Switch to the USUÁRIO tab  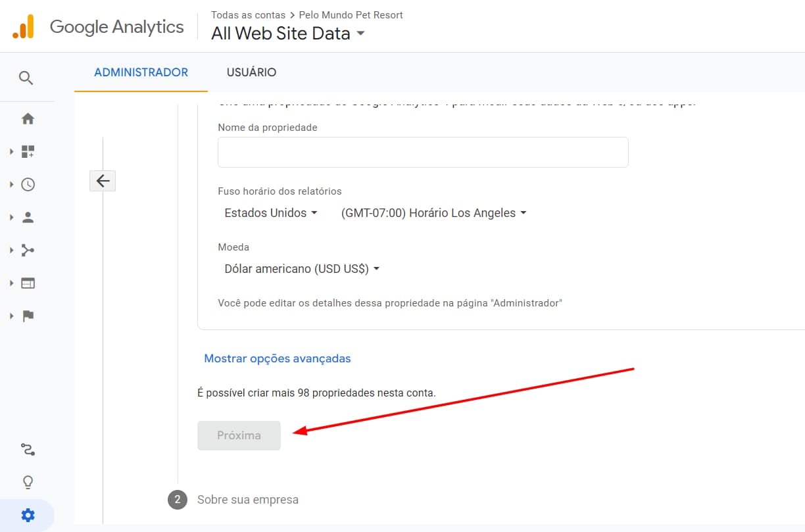[x=251, y=72]
